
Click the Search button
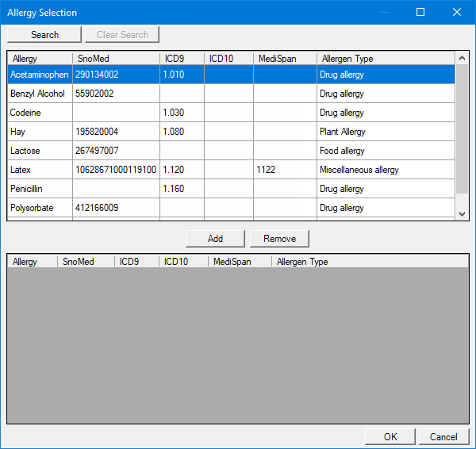pyautogui.click(x=44, y=35)
